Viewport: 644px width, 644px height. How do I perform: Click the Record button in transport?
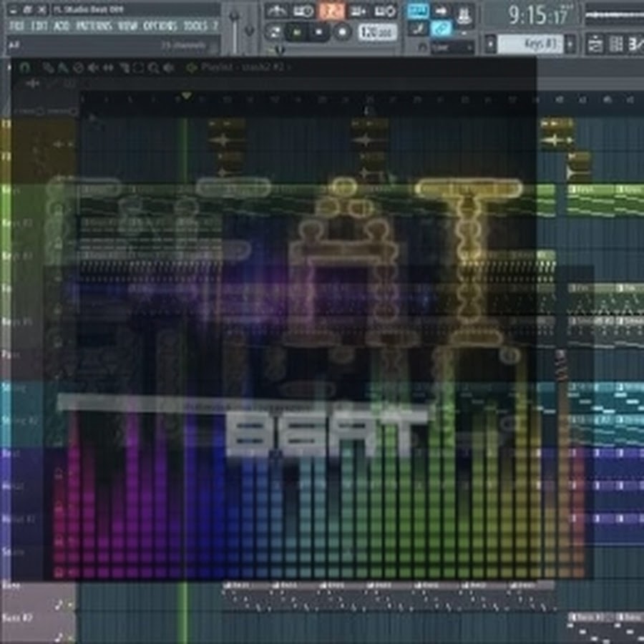coord(342,32)
